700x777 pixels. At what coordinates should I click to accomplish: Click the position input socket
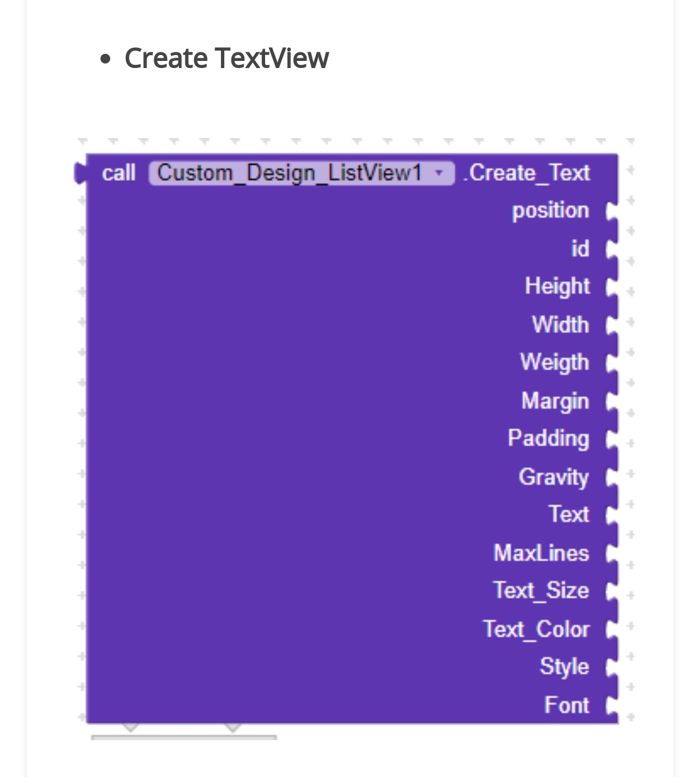(611, 212)
